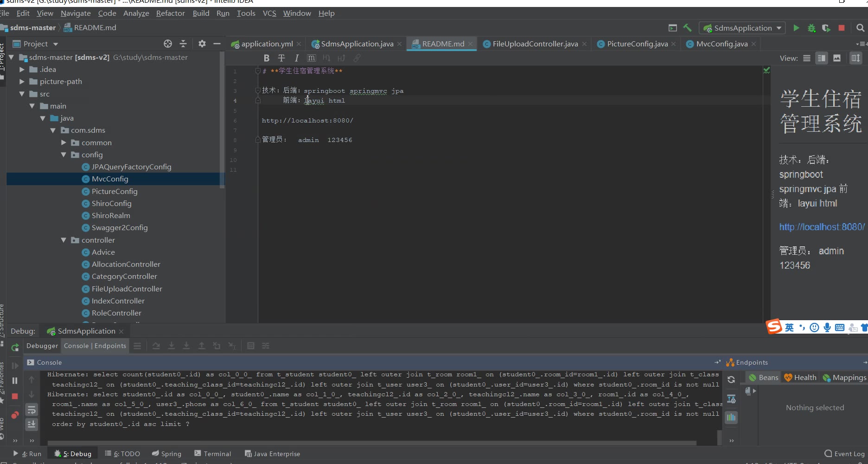
Task: Open the Sogou emoji smiley icon
Action: 814,328
